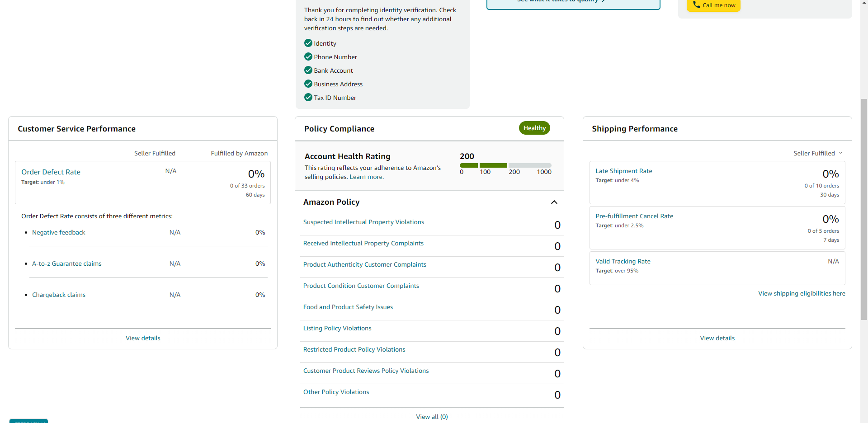Click the Shipping Performance heading
The image size is (868, 423).
tap(635, 129)
